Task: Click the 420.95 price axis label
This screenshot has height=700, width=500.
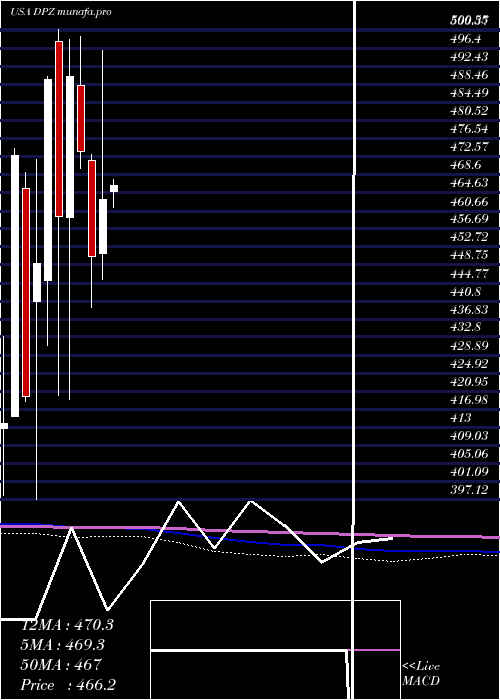Action: coord(469,382)
